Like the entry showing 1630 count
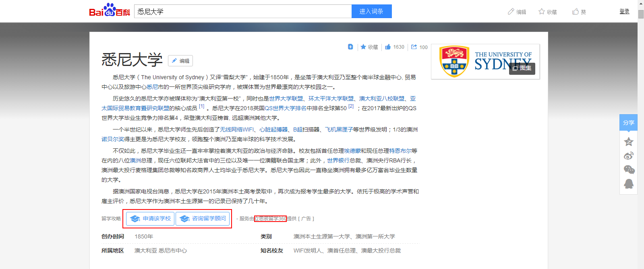 click(x=395, y=47)
